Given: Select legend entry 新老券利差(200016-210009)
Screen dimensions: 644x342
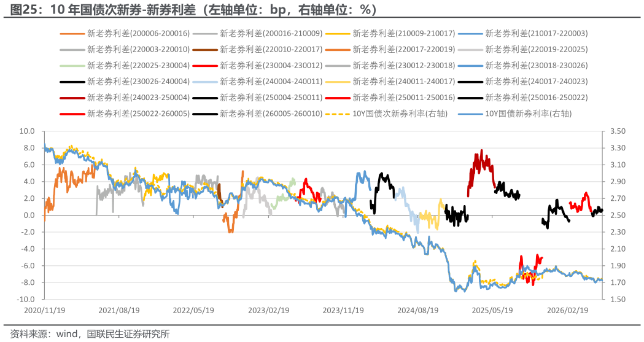Looking at the screenshot, I should pos(257,34).
